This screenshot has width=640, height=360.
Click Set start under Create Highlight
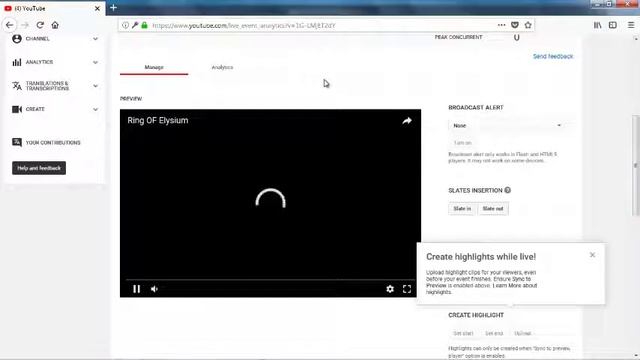click(x=463, y=333)
